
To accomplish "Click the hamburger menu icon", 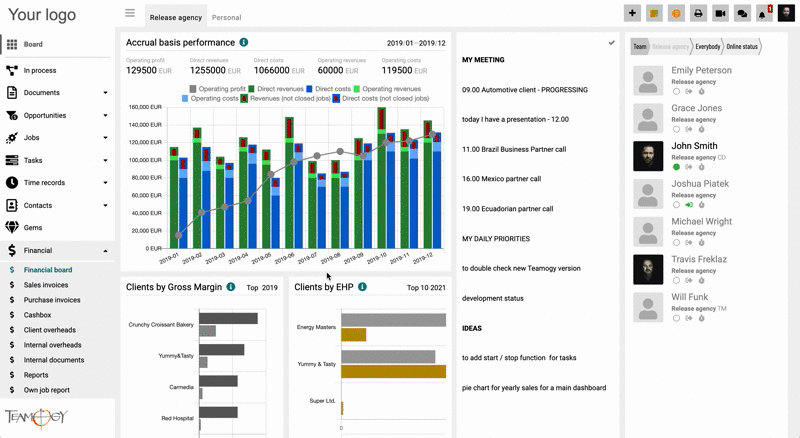I will pyautogui.click(x=130, y=13).
